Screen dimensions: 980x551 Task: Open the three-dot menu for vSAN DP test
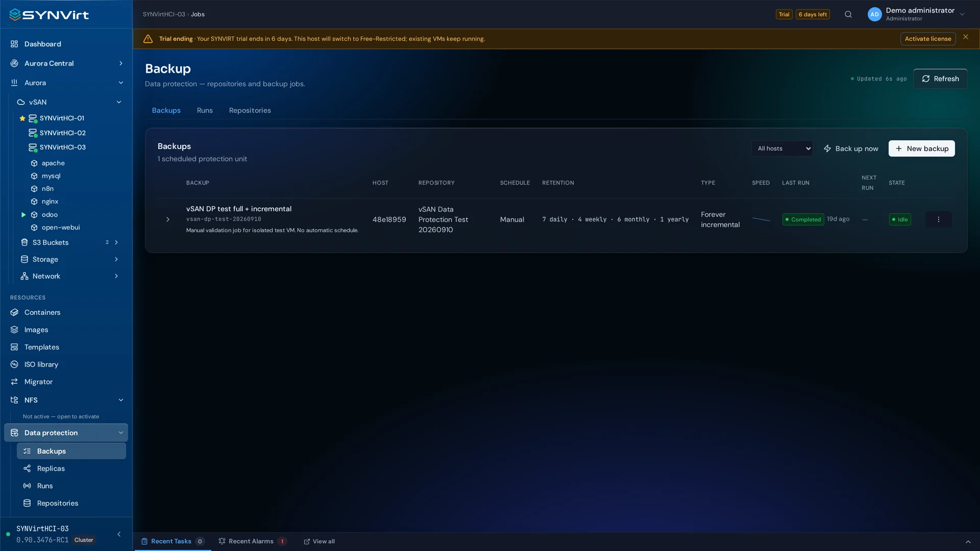pos(938,219)
